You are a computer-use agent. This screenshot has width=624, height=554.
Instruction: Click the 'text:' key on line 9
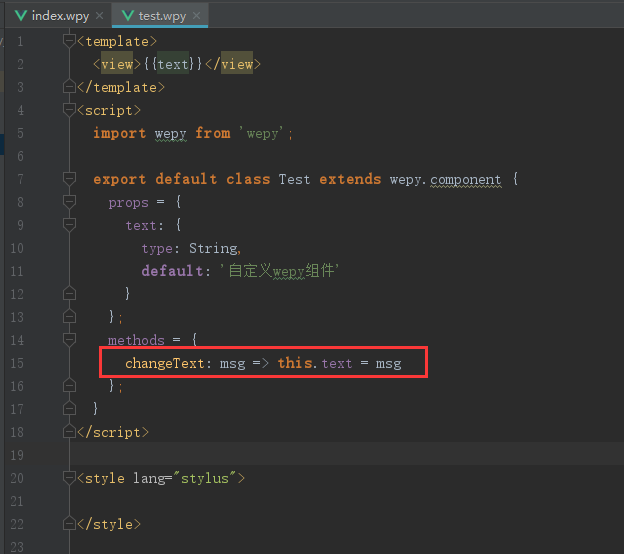pos(144,225)
